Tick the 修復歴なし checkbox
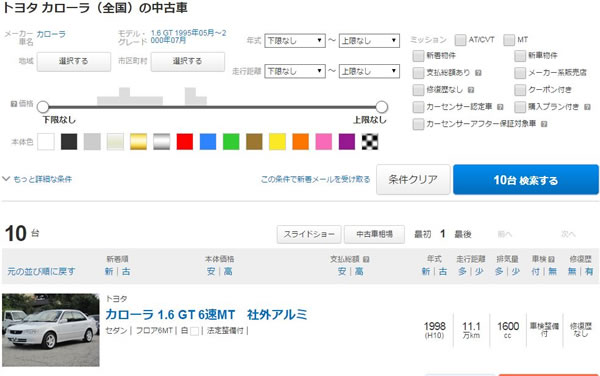Viewport: 600px width, 376px height. (418, 90)
